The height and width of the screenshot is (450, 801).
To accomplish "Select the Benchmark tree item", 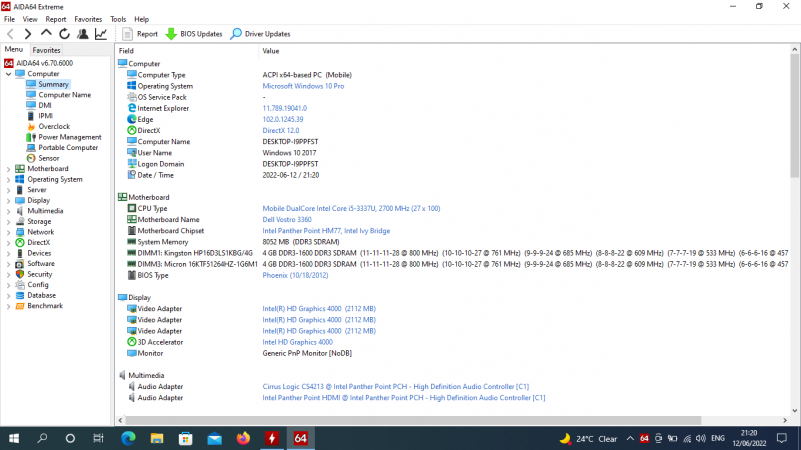I will click(x=45, y=306).
